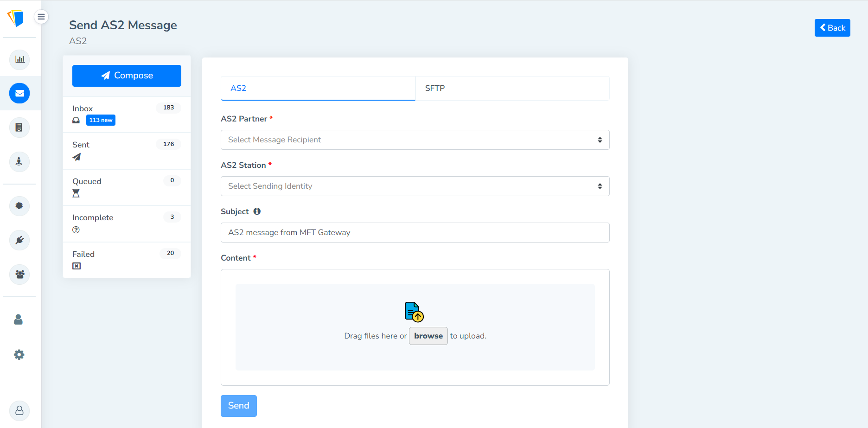Click the certificates gear icon in sidebar

[19, 205]
